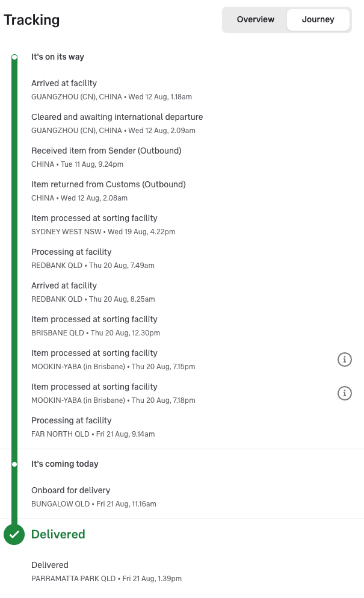Click the It's coming today timeline dot
This screenshot has height=598, width=364.
pyautogui.click(x=14, y=464)
